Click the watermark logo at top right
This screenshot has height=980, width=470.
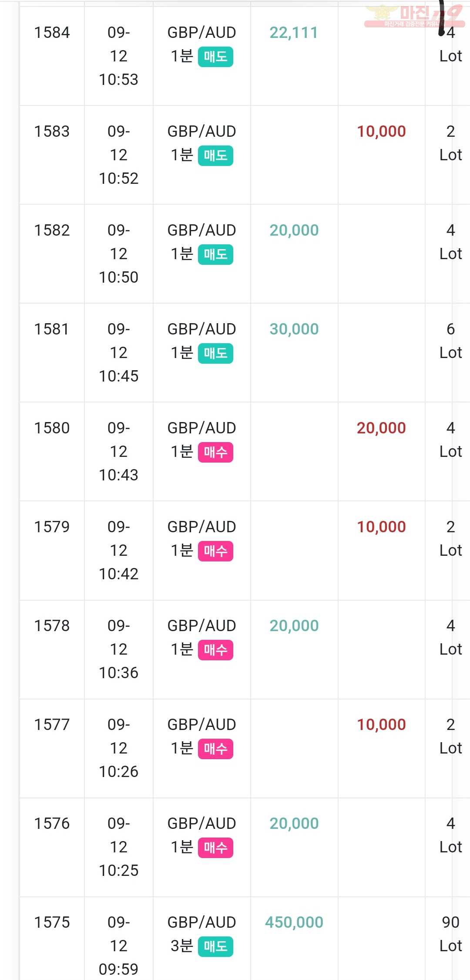[414, 16]
